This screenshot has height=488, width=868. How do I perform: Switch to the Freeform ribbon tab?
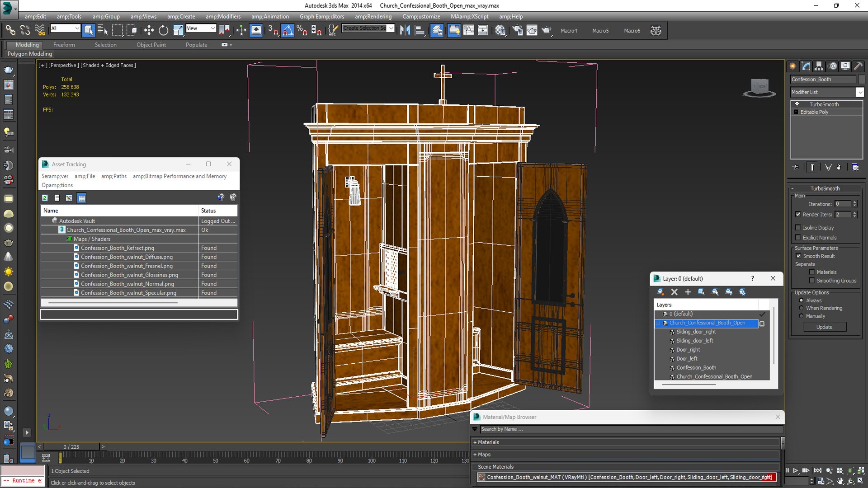pyautogui.click(x=64, y=45)
